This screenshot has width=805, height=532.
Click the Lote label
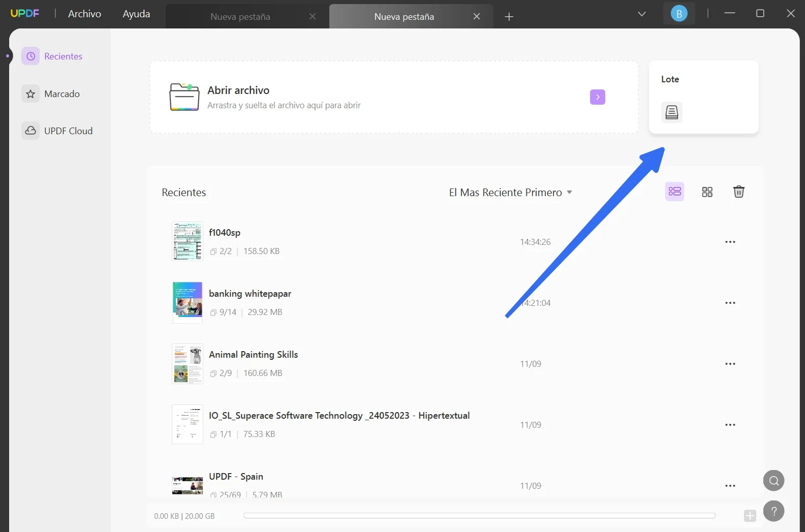(670, 79)
